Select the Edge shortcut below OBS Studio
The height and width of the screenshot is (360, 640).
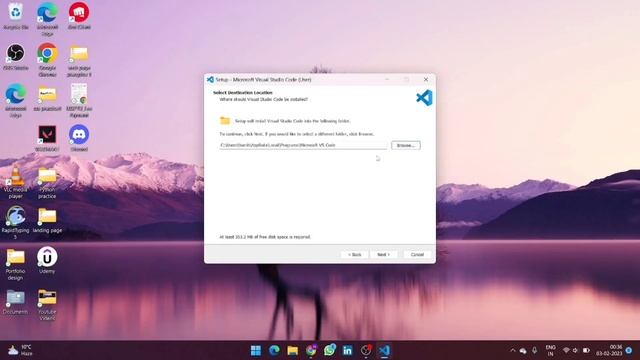click(x=16, y=100)
